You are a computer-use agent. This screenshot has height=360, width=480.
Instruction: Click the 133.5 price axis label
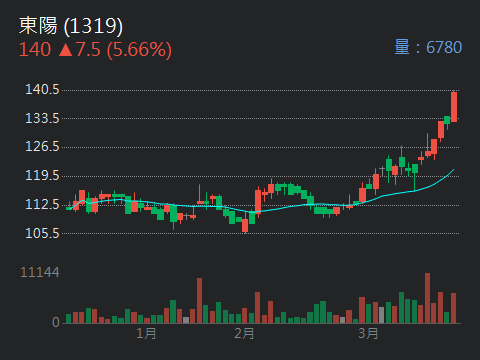(x=42, y=118)
